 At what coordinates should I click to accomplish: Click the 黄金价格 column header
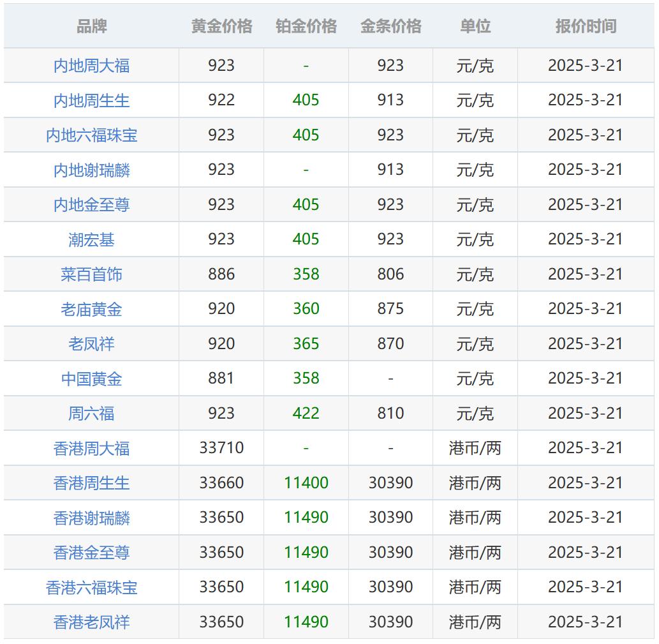(221, 26)
